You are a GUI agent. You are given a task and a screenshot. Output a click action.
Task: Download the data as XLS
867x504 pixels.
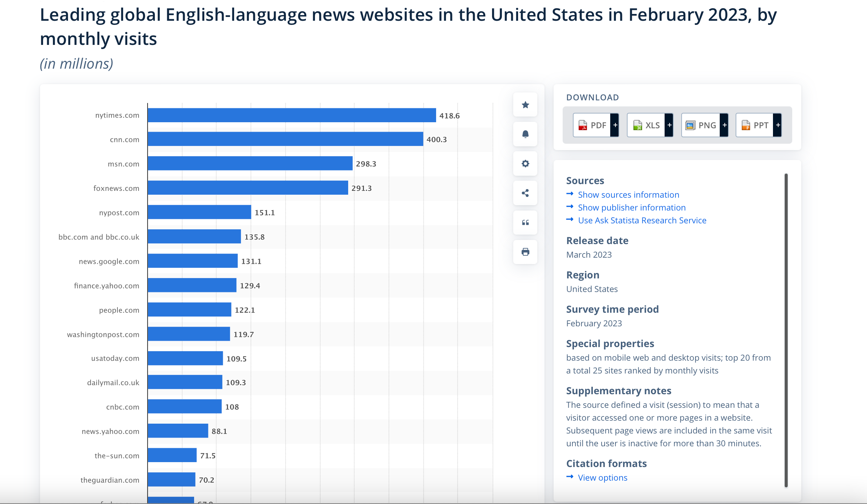coord(646,125)
